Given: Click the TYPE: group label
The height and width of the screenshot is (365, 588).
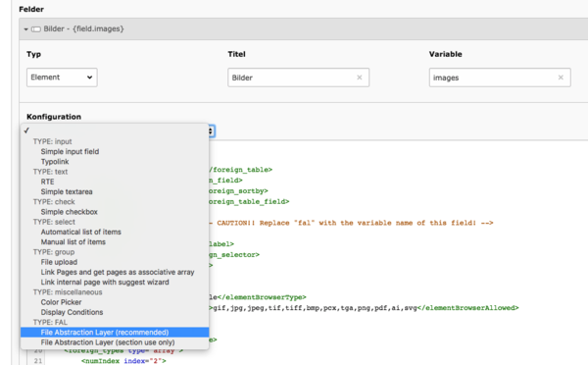Looking at the screenshot, I should [x=54, y=252].
